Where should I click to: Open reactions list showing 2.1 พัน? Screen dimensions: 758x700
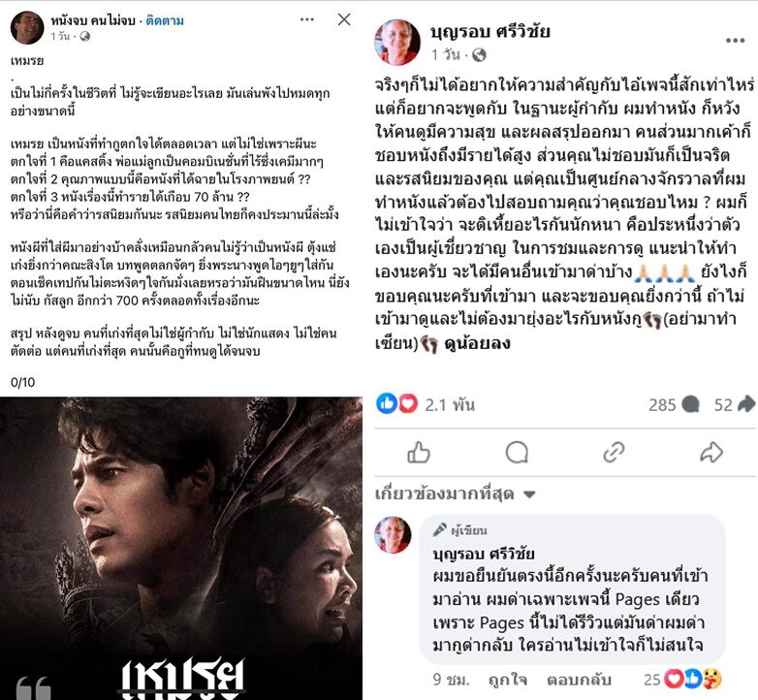point(426,404)
